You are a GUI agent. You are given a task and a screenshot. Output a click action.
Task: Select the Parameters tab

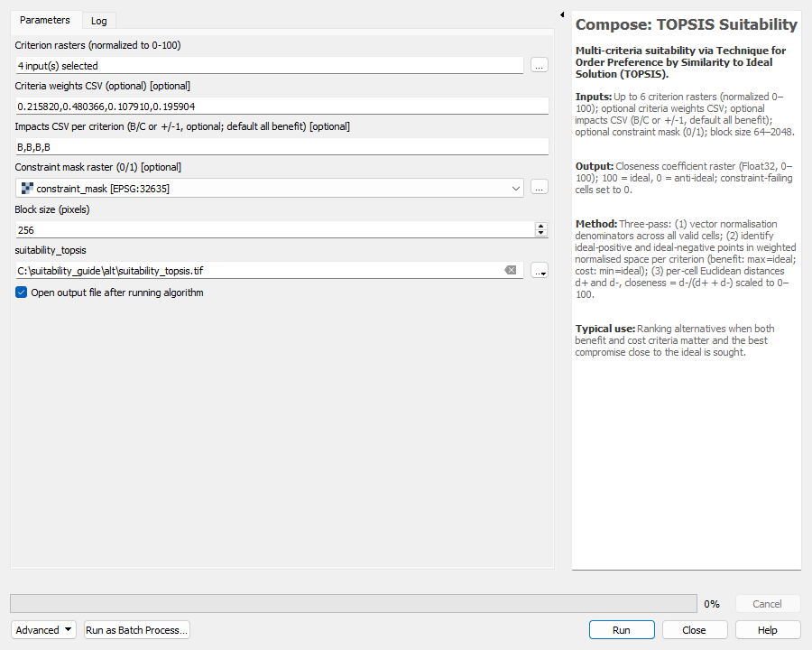point(45,20)
